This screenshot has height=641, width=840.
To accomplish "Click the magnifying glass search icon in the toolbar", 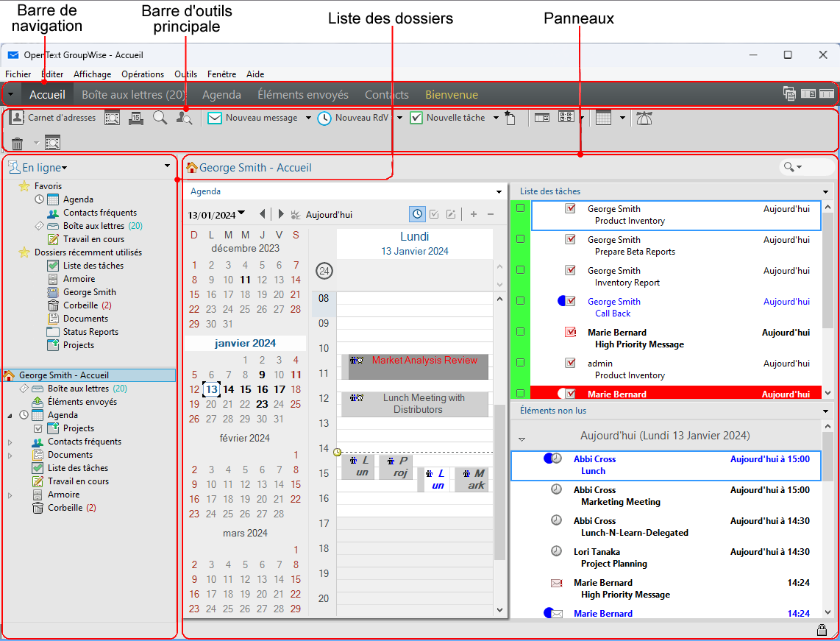I will [160, 118].
